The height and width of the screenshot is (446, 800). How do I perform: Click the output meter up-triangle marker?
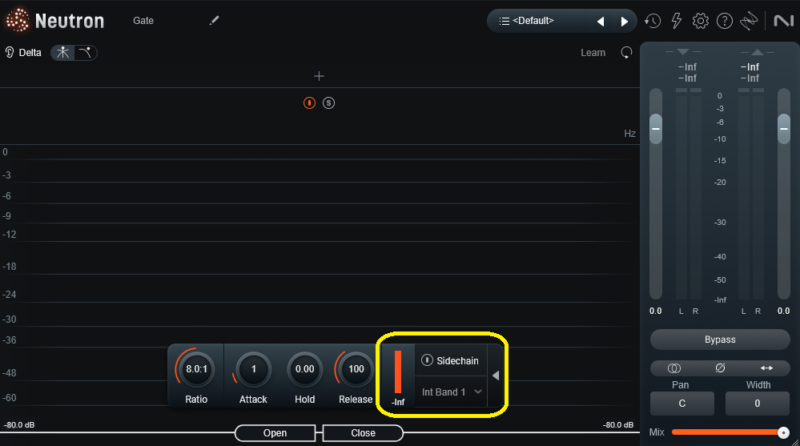click(757, 52)
